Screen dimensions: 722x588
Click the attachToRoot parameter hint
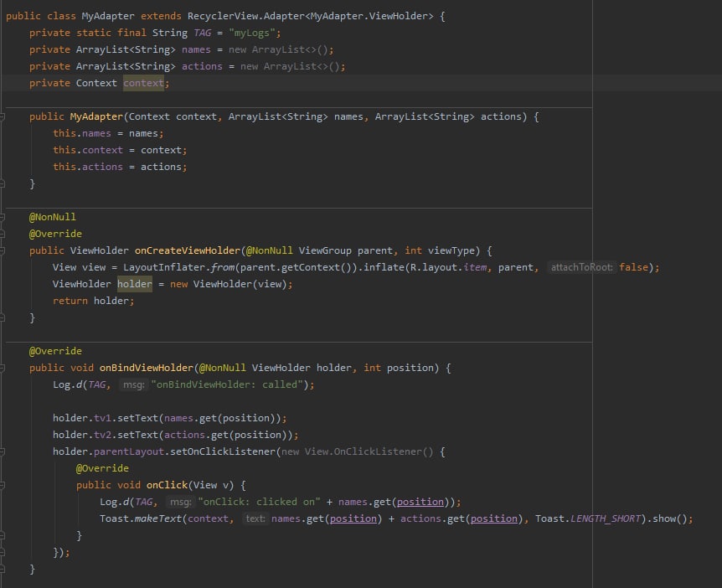coord(582,267)
